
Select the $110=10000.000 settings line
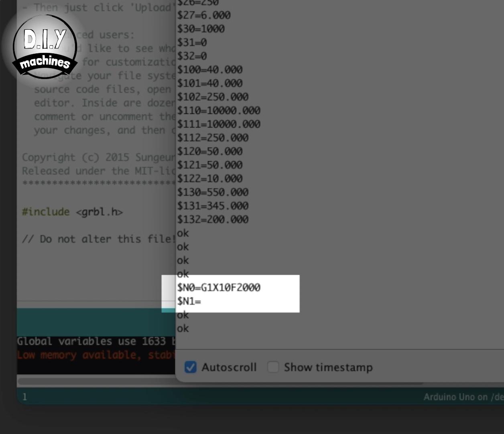219,110
